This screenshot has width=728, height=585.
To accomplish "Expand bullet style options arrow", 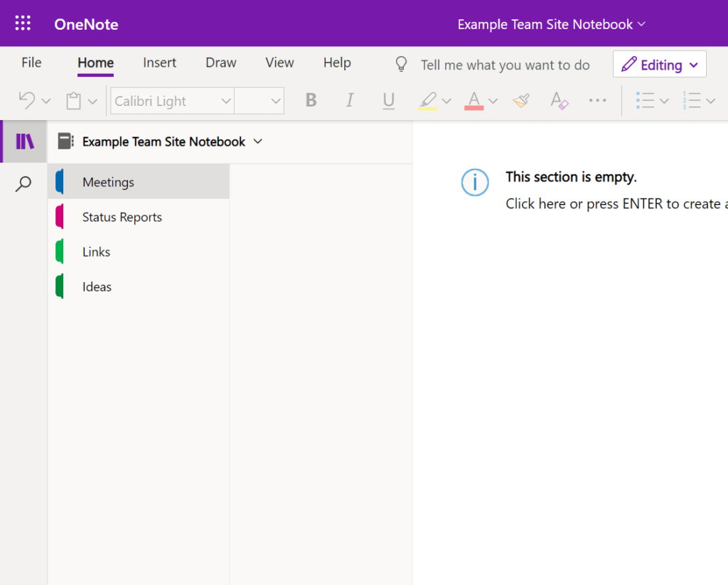I will 664,101.
